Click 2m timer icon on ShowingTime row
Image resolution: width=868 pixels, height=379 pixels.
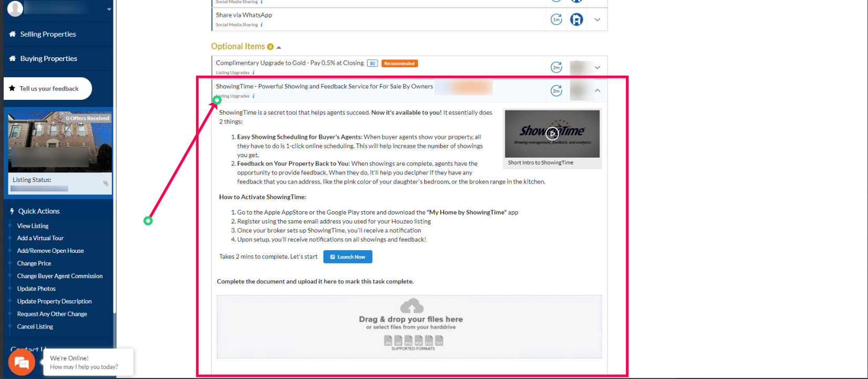click(x=556, y=90)
